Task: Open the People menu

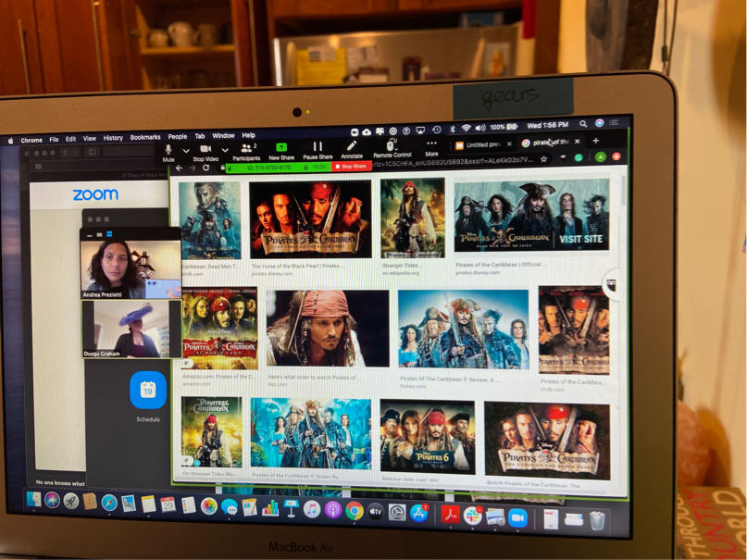Action: tap(177, 137)
